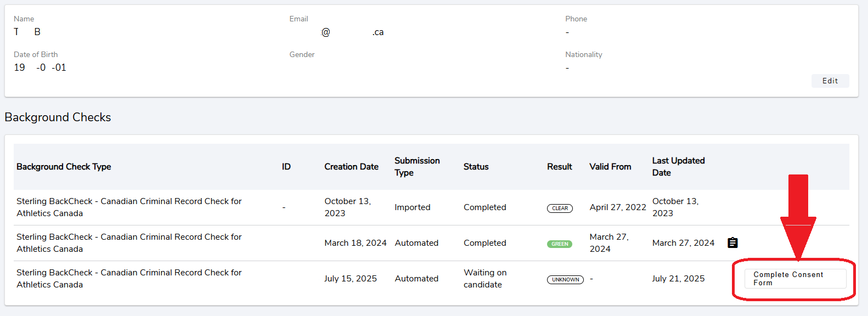Click the Edit button in profile card

(x=830, y=81)
